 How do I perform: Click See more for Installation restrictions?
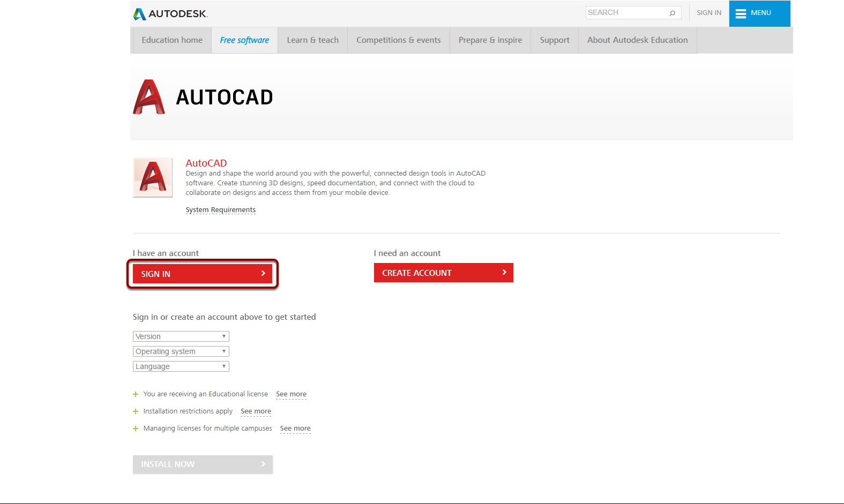[256, 411]
